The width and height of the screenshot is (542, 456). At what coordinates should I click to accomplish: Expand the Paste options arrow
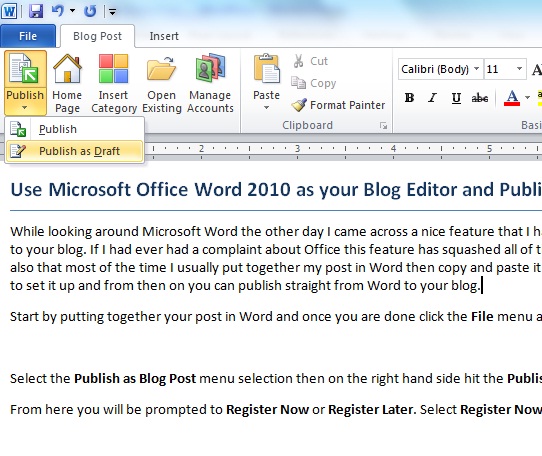(266, 108)
